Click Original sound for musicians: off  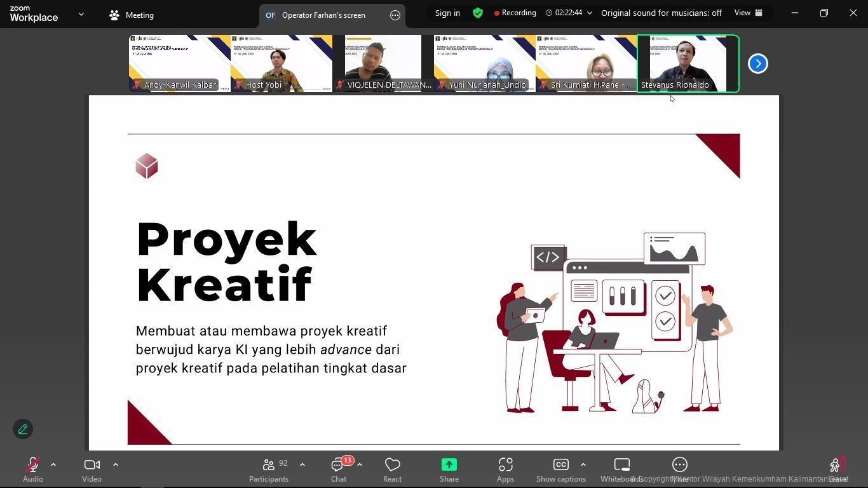coord(661,13)
